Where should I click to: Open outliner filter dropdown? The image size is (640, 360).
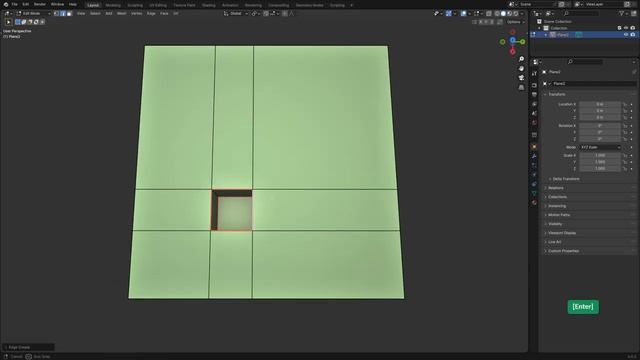623,13
